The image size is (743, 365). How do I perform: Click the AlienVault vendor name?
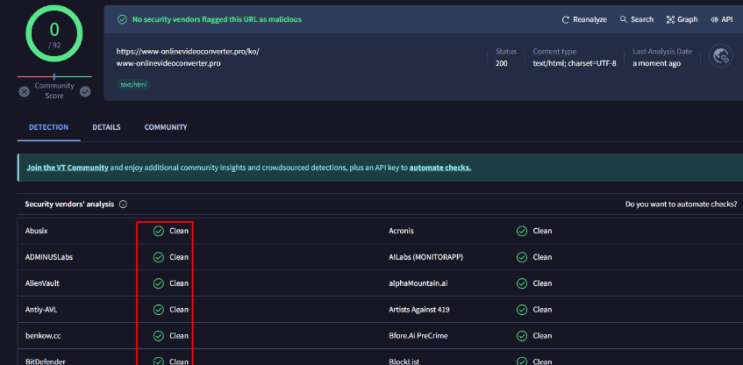[42, 283]
